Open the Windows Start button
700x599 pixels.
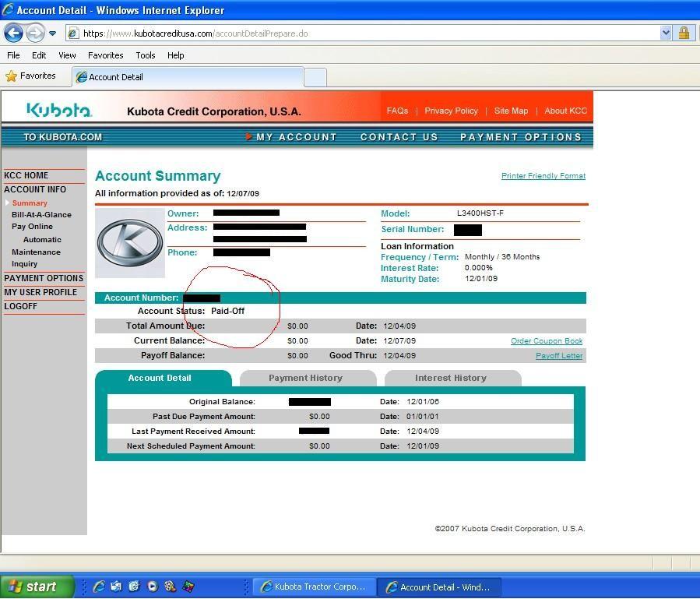pyautogui.click(x=37, y=587)
